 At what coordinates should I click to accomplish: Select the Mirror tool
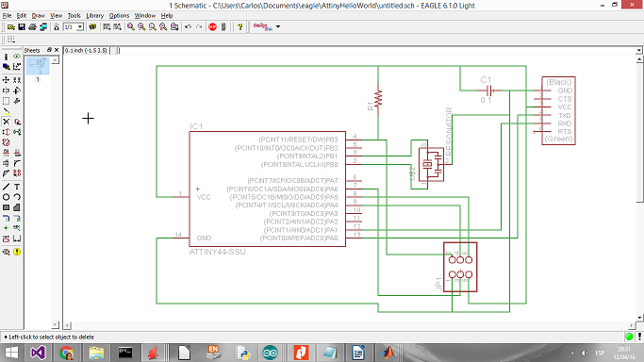(x=7, y=90)
